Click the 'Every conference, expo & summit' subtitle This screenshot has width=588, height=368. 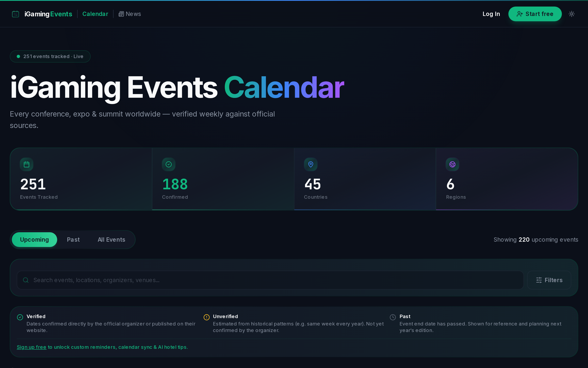(x=142, y=120)
